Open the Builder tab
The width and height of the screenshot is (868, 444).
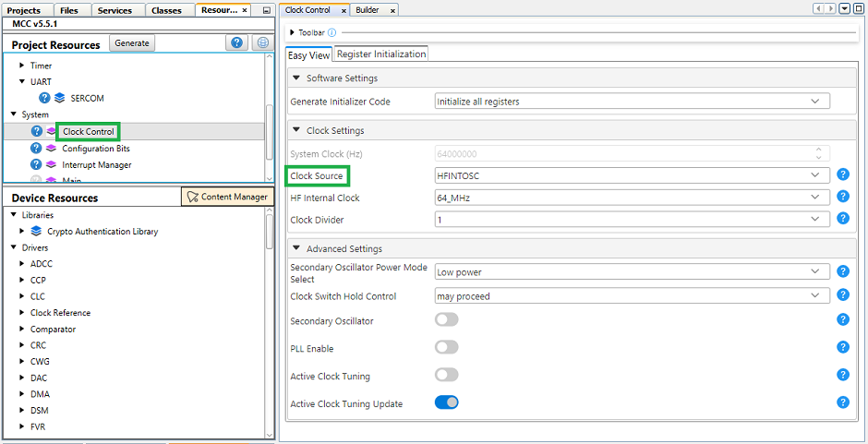[x=368, y=10]
